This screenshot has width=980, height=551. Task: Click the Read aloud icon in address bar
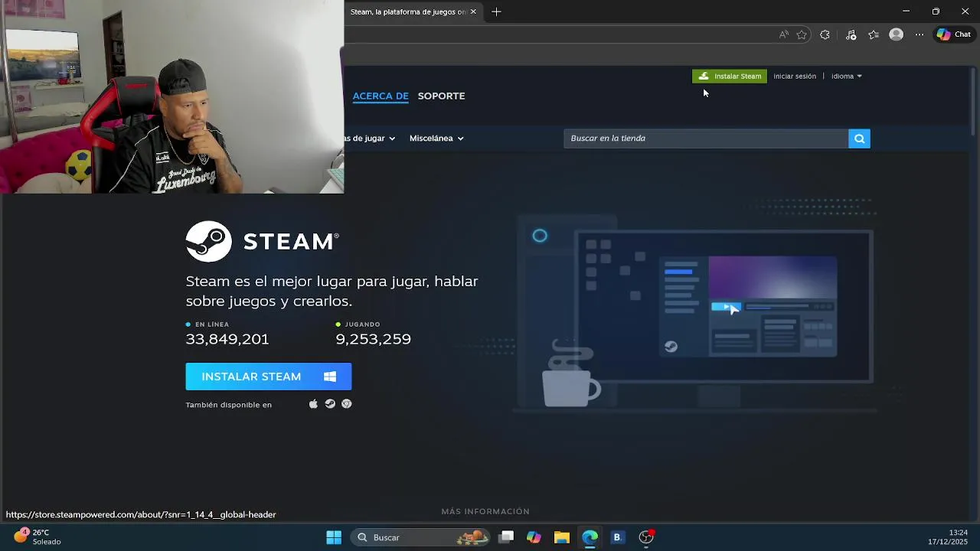click(x=783, y=34)
